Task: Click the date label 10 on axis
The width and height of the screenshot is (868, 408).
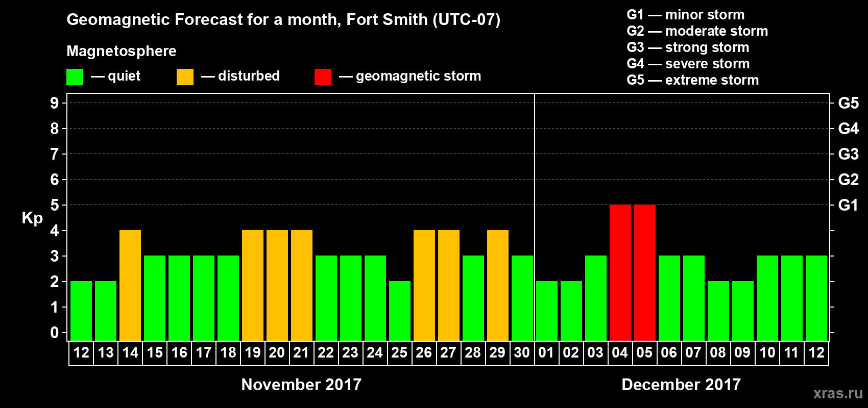Action: point(767,353)
